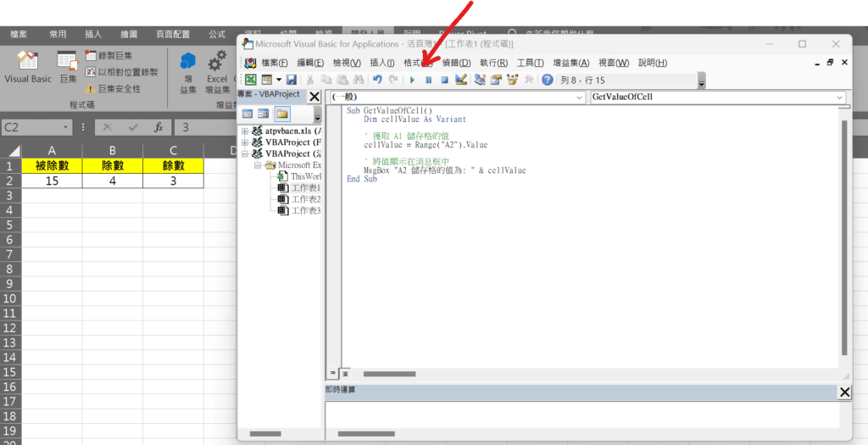Click the green Run Sub play icon
The height and width of the screenshot is (445, 868).
click(412, 80)
